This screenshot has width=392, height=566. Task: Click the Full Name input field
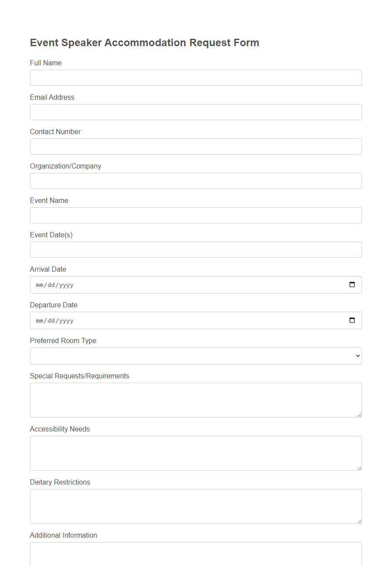pyautogui.click(x=196, y=77)
